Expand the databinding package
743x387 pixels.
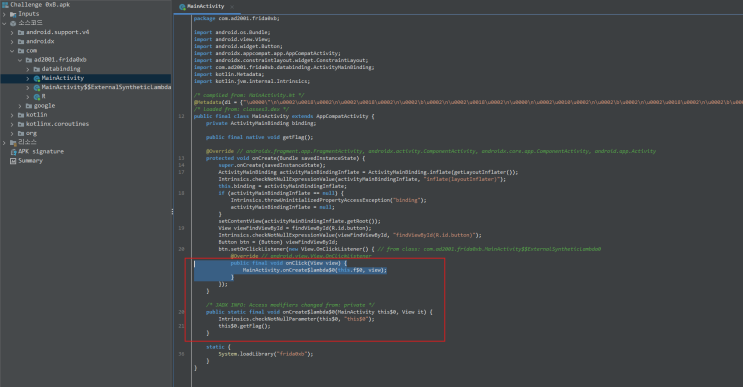coord(27,69)
